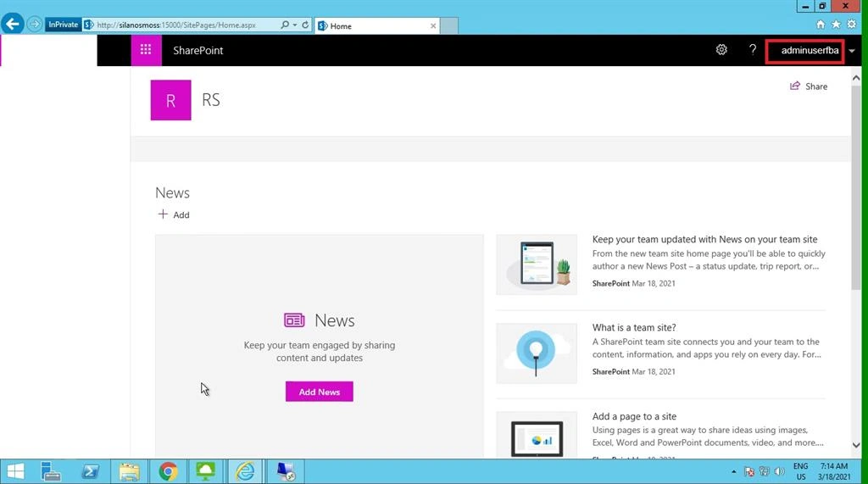Open 'Keep your team updated with News' article
The image size is (868, 484).
[704, 239]
